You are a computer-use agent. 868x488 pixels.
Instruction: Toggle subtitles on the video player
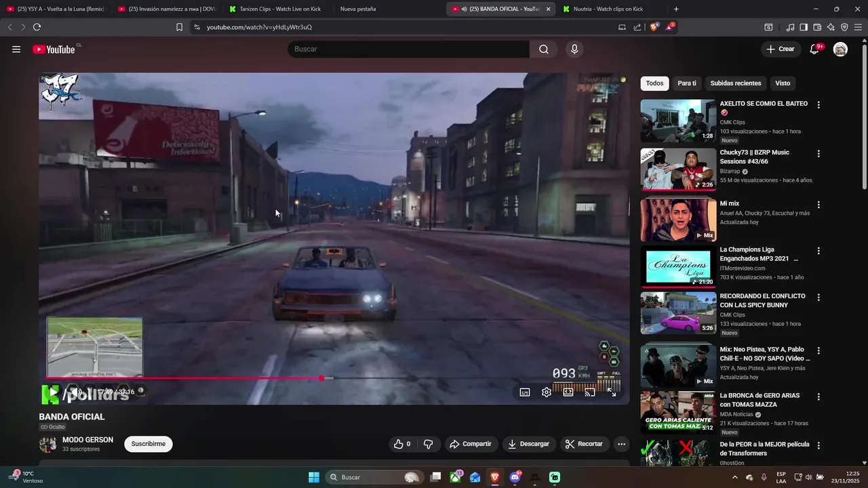click(x=525, y=392)
